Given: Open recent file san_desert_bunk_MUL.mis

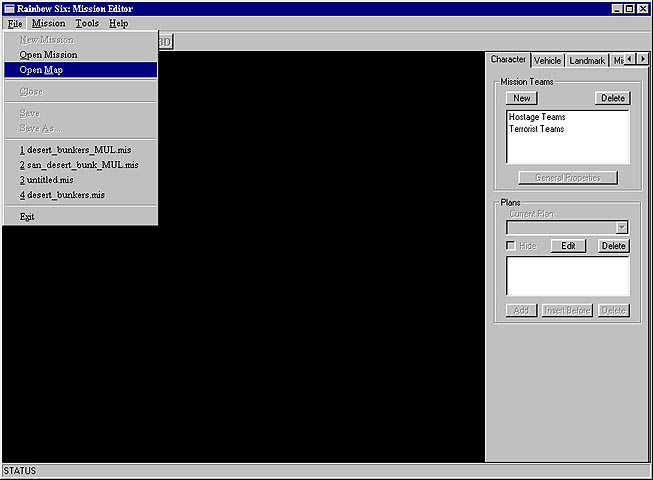Looking at the screenshot, I should pos(80,165).
